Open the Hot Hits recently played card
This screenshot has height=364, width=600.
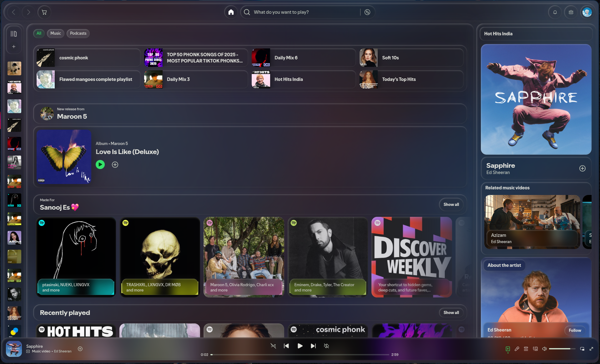tap(76, 330)
